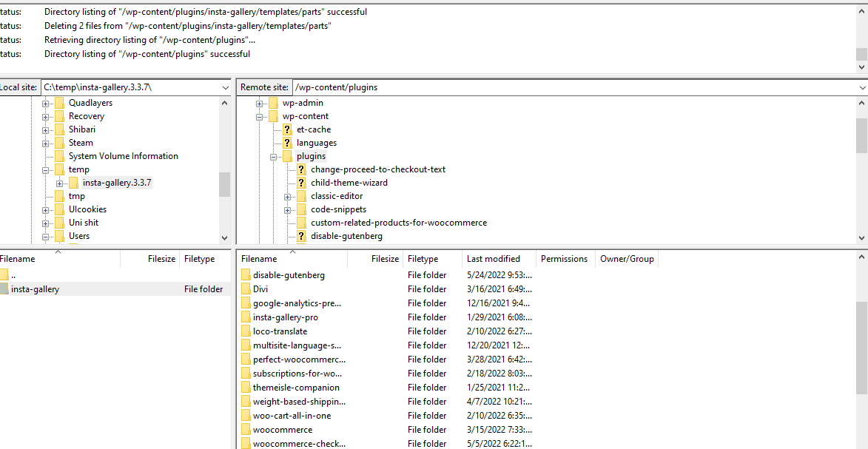Image resolution: width=868 pixels, height=449 pixels.
Task: Collapse the temp folder in local tree
Action: pos(45,169)
